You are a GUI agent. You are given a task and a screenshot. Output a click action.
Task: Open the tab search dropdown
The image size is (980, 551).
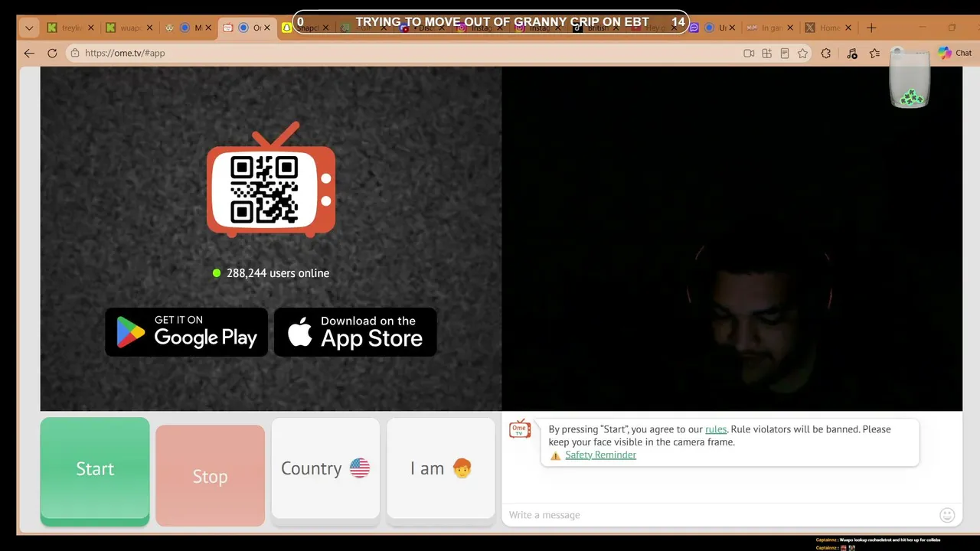pyautogui.click(x=29, y=28)
